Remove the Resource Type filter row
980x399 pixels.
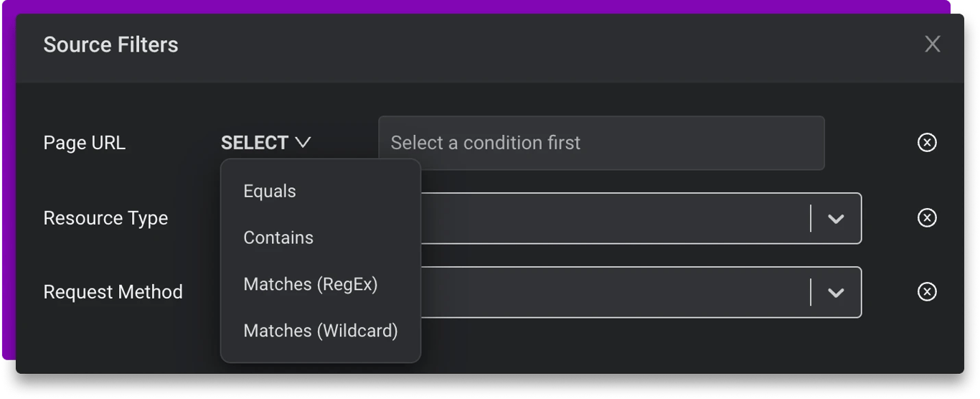[927, 217]
